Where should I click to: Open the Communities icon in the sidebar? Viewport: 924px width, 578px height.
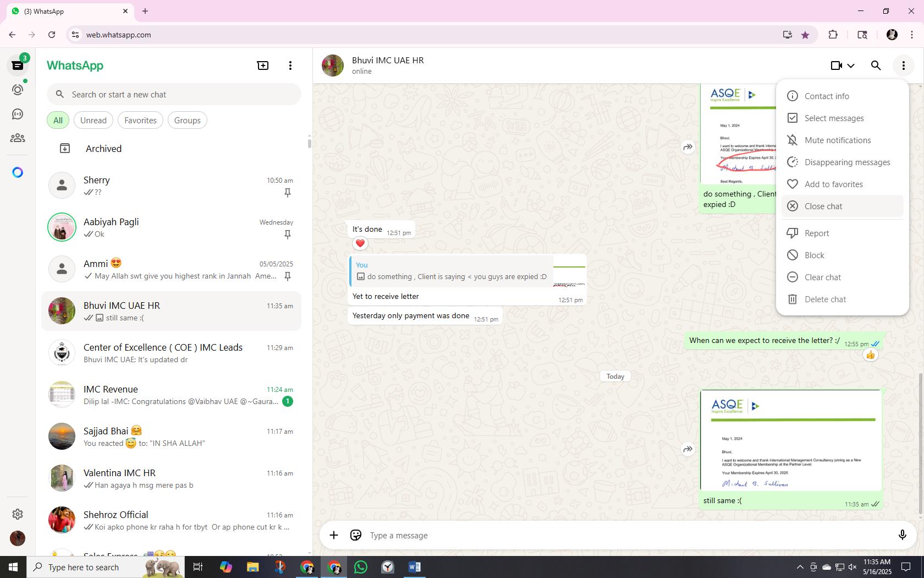tap(18, 138)
